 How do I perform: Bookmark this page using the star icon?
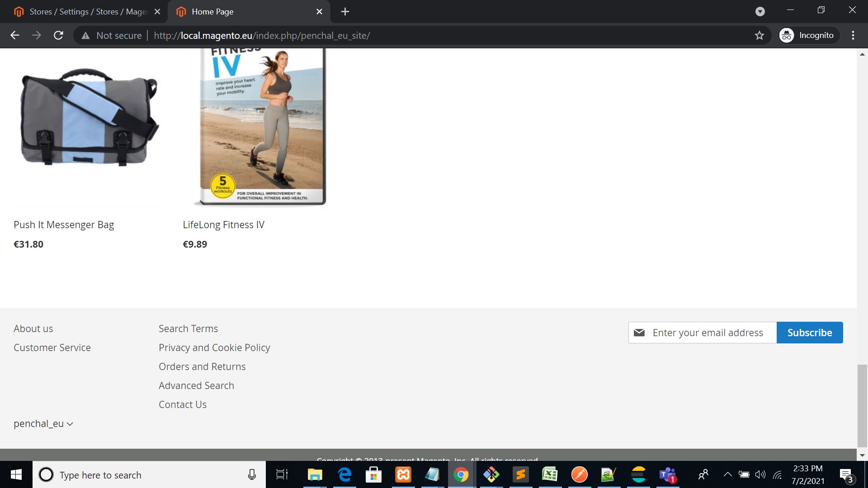click(759, 35)
